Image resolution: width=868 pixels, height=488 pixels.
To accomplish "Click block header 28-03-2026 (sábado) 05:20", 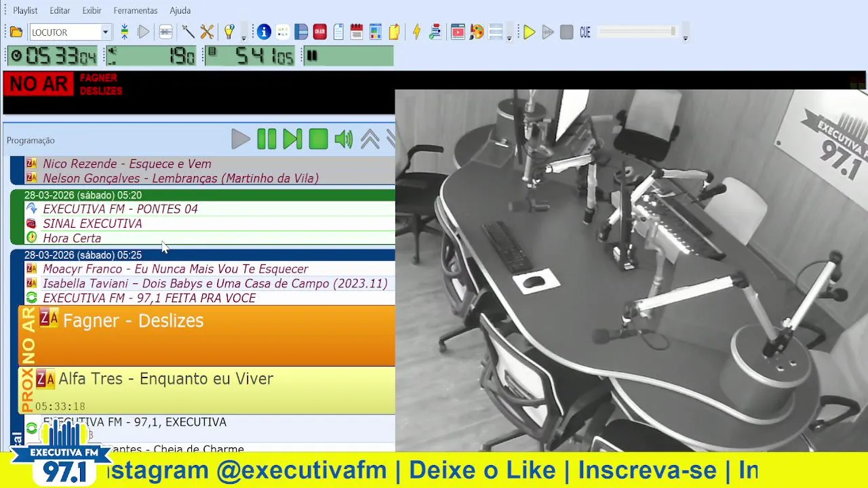I will pyautogui.click(x=209, y=195).
